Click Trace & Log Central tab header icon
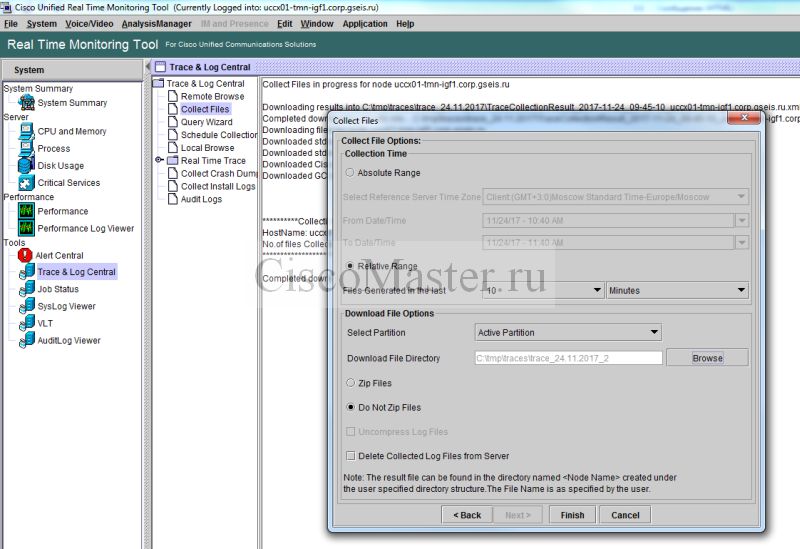The height and width of the screenshot is (549, 800). (x=160, y=67)
